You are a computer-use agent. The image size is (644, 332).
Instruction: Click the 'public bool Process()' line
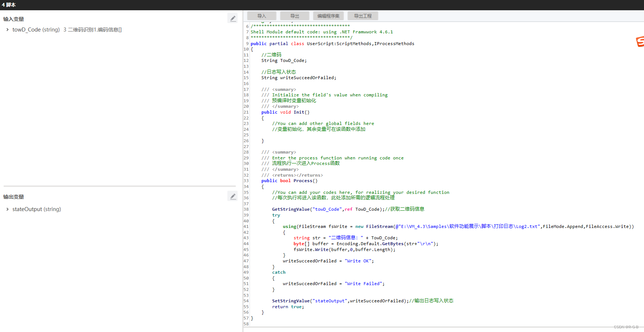289,181
